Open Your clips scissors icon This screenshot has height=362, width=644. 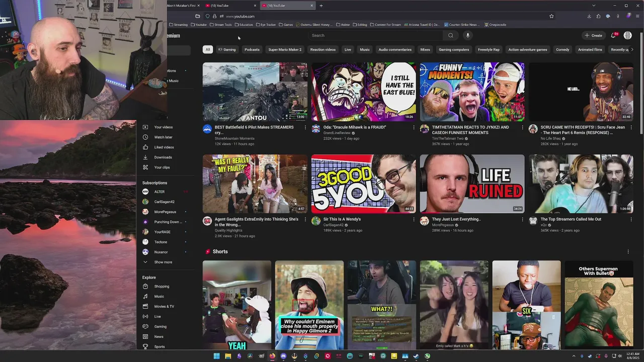tap(145, 167)
